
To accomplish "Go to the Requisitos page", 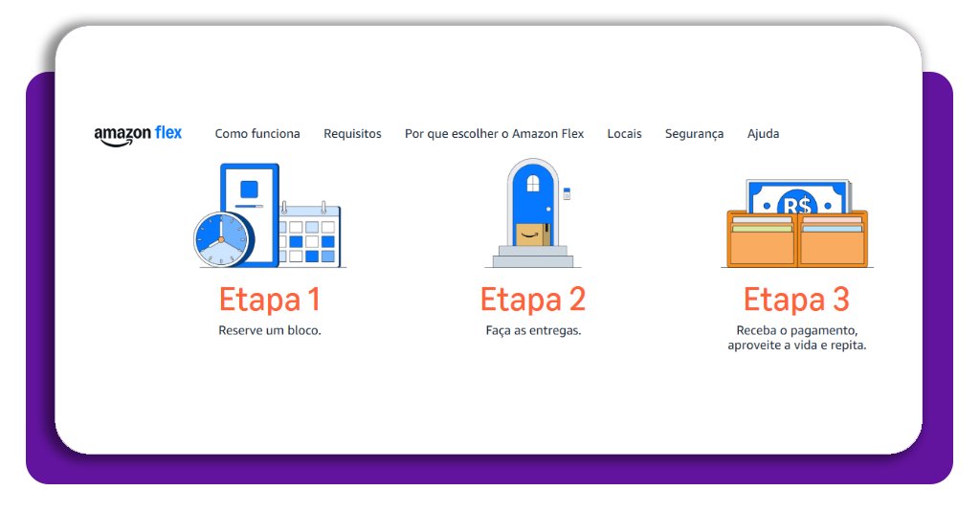I will tap(352, 134).
